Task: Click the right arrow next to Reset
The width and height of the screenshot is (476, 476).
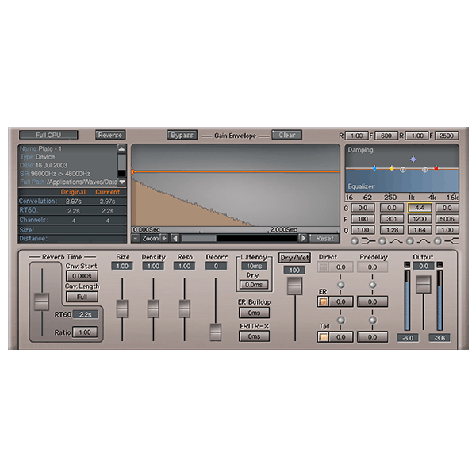Action: (303, 238)
